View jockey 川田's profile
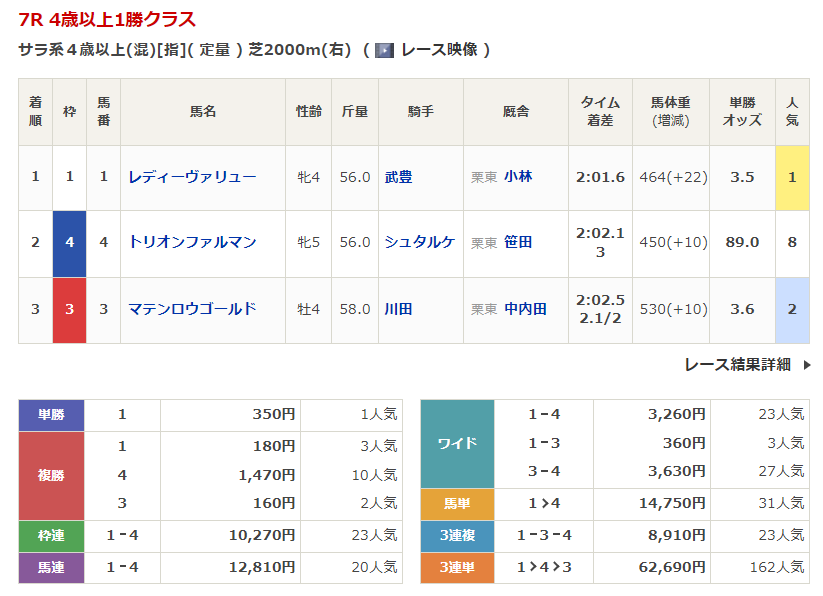Screen dimensions: 823x596 (398, 309)
